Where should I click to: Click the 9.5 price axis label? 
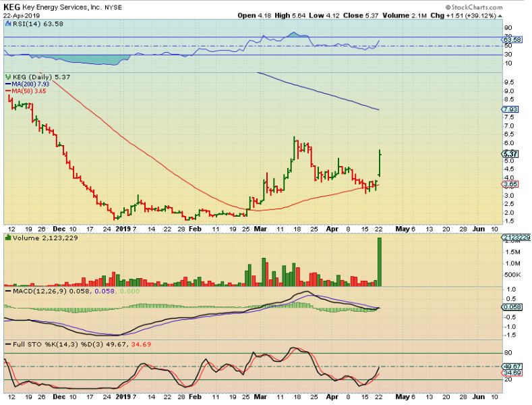pyautogui.click(x=509, y=82)
